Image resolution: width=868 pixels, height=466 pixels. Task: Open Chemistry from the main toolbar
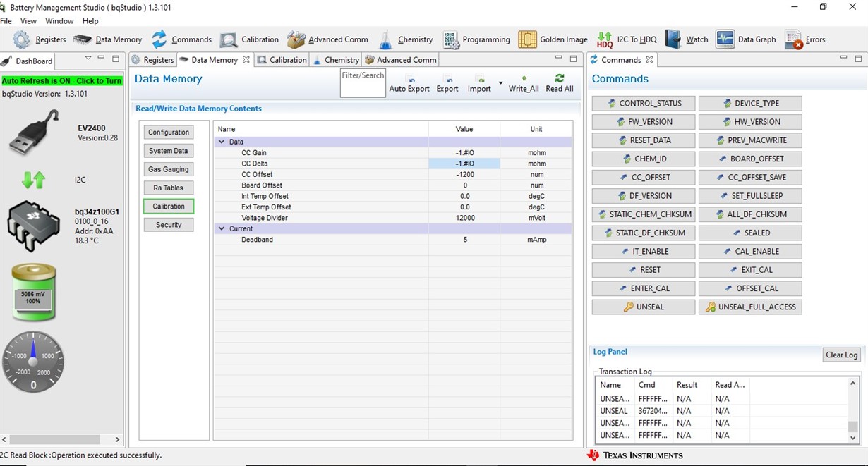coord(406,39)
